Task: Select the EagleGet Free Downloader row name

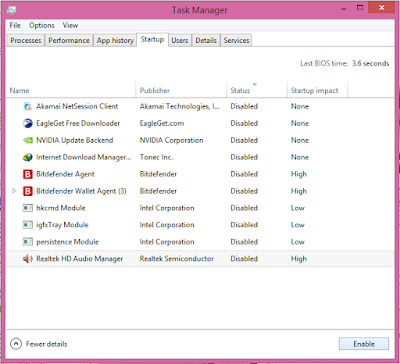Action: point(78,123)
